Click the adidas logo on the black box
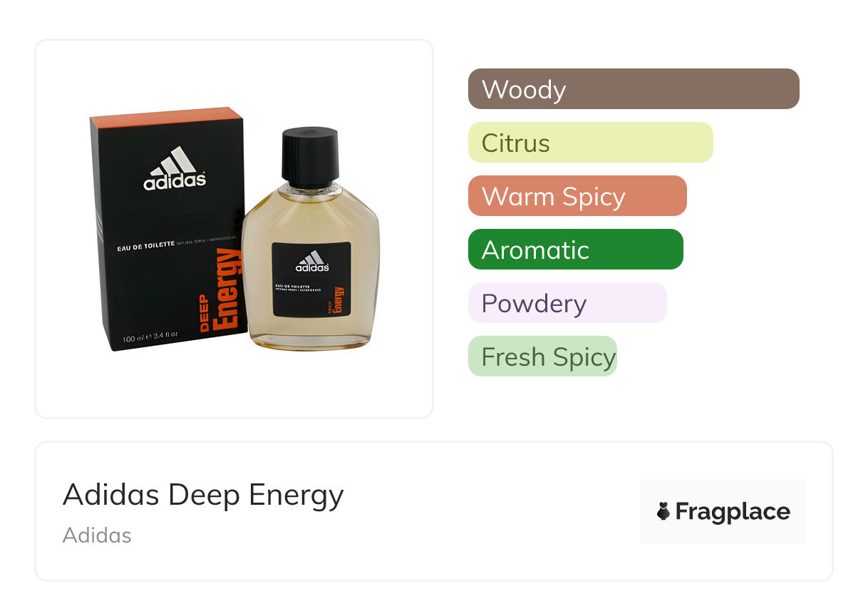 175,169
